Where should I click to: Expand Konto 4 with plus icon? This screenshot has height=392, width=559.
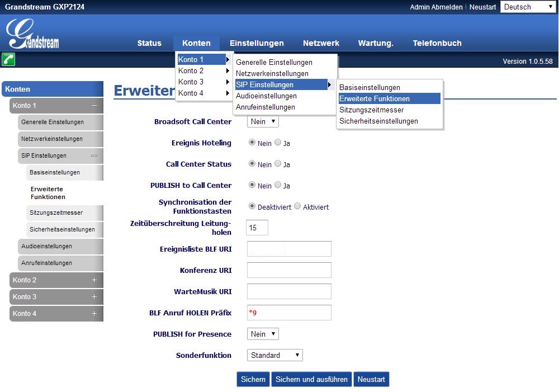pos(94,314)
